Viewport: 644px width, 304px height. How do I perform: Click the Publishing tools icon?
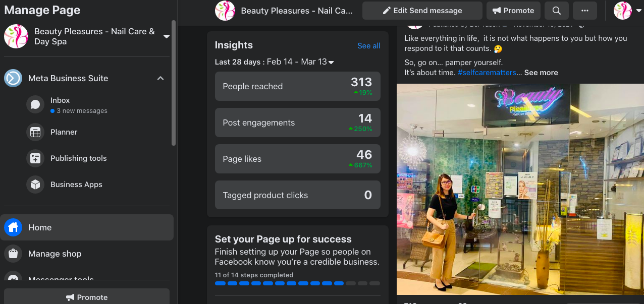pos(35,158)
